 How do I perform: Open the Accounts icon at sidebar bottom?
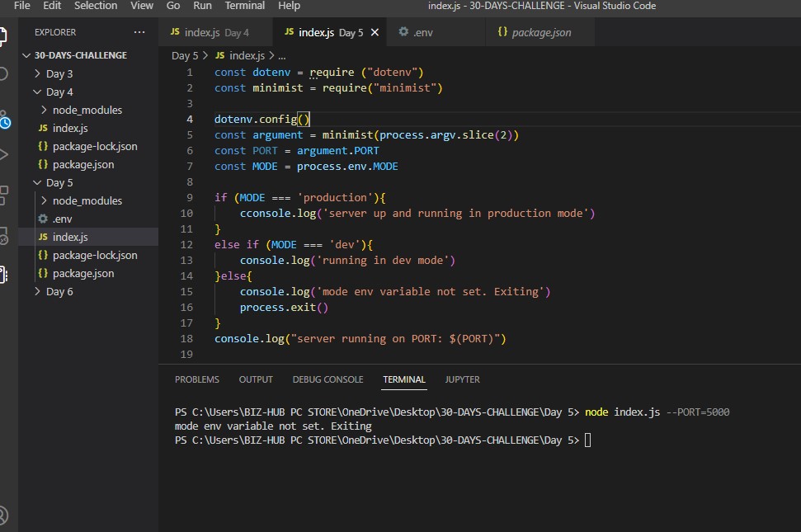3,515
